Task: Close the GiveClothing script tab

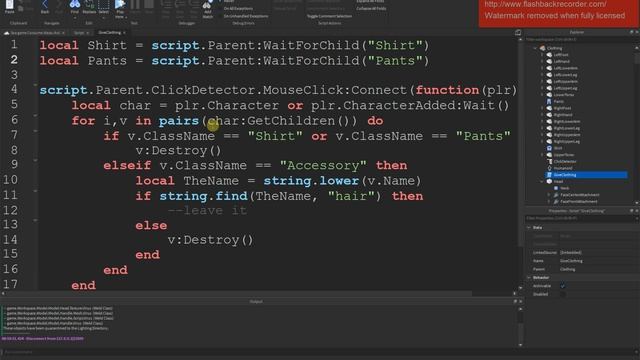Action: tap(124, 33)
